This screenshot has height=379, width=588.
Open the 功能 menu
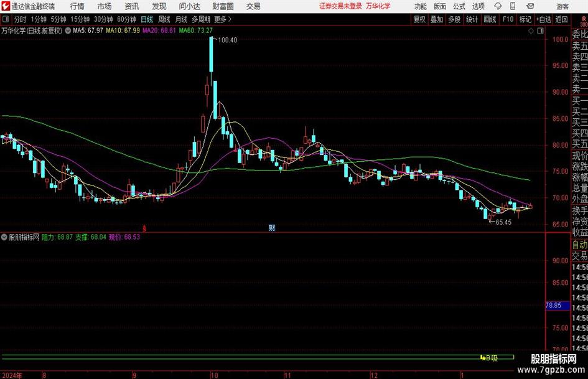pos(421,6)
